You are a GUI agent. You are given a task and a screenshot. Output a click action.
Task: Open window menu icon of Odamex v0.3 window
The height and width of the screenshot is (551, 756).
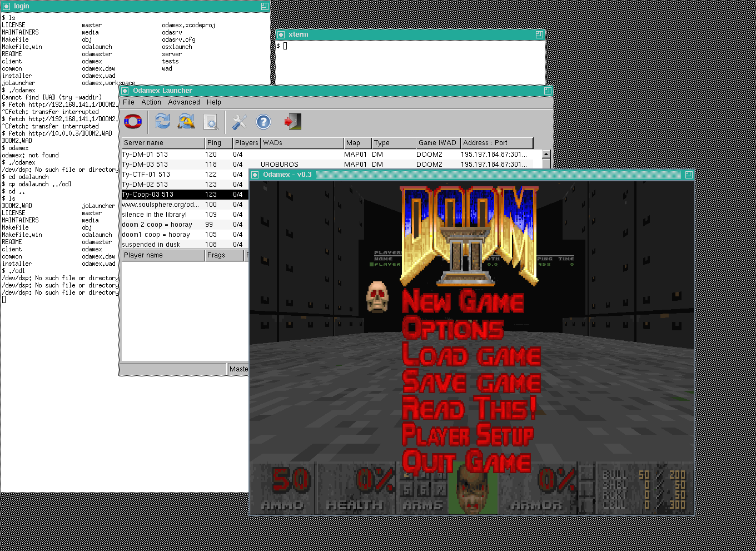[x=255, y=175]
